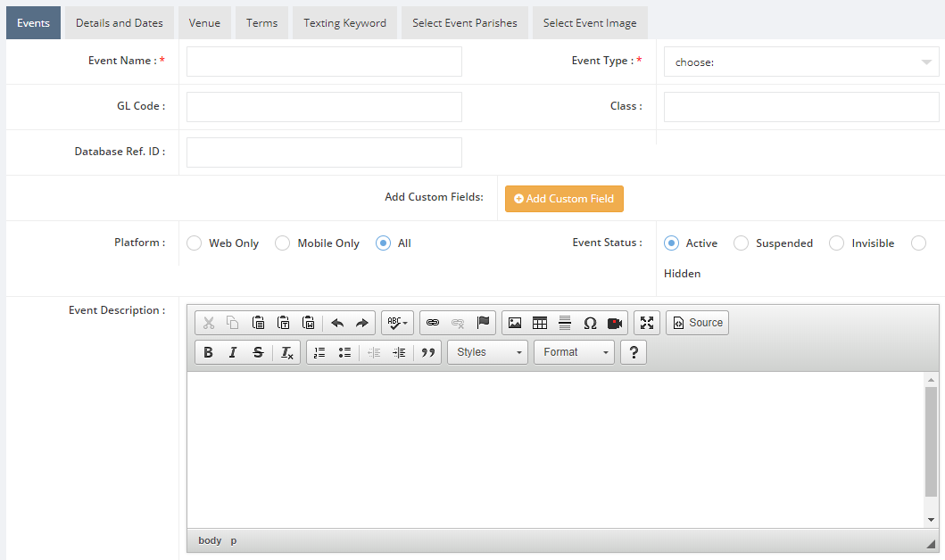Image resolution: width=945 pixels, height=560 pixels.
Task: Insert a numbered list in editor
Action: [x=319, y=352]
